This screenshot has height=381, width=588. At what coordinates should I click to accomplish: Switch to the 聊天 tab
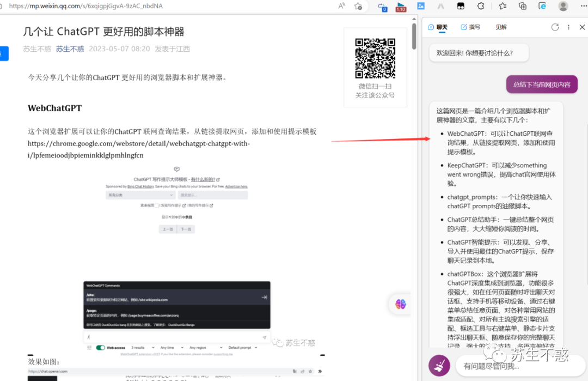(438, 27)
